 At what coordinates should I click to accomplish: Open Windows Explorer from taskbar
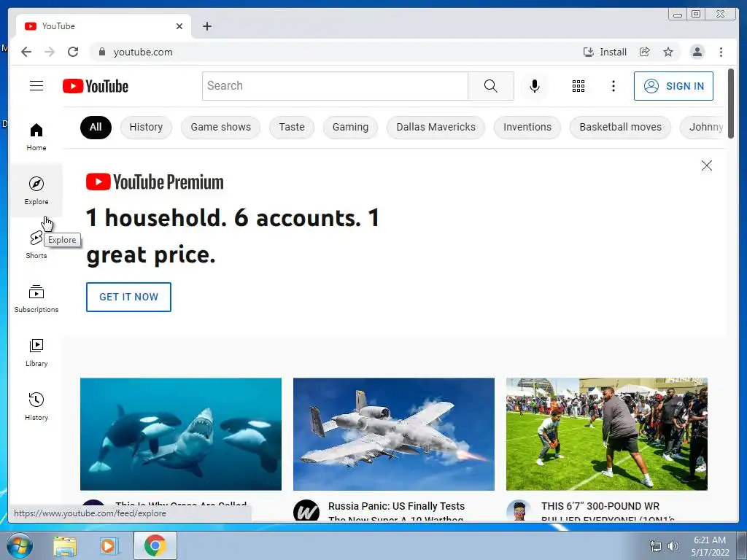coord(65,545)
